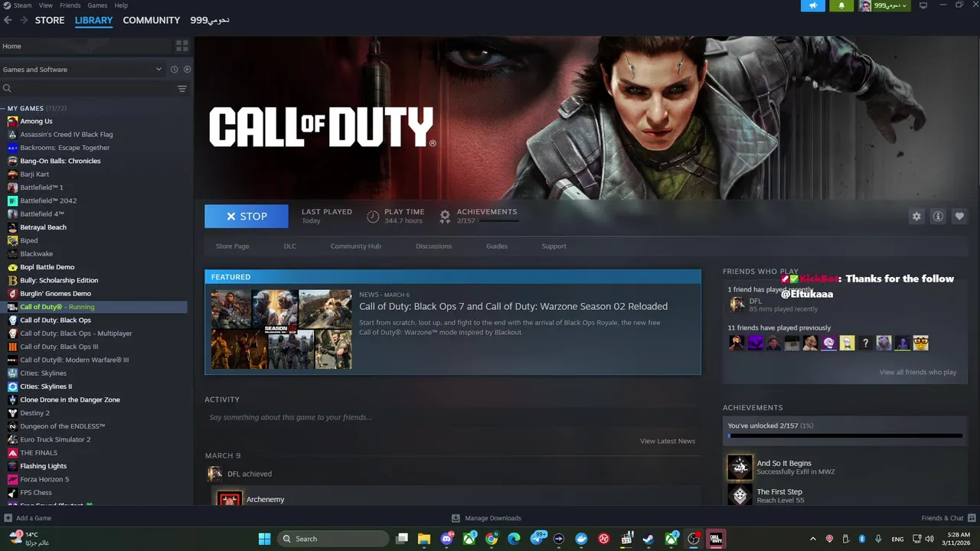Screen dimensions: 980x551
Task: Open Add a Game plus icon
Action: (8, 518)
